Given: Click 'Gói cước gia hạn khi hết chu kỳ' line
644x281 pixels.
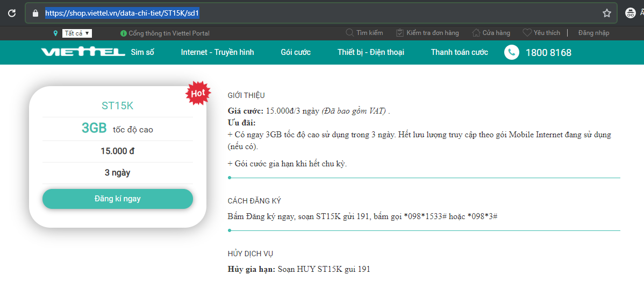Looking at the screenshot, I should pyautogui.click(x=288, y=164).
